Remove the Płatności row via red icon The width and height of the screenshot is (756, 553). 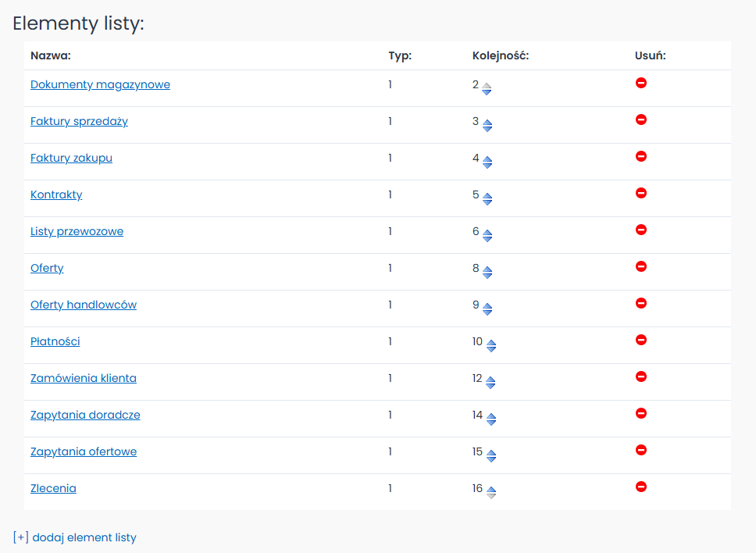pyautogui.click(x=640, y=340)
